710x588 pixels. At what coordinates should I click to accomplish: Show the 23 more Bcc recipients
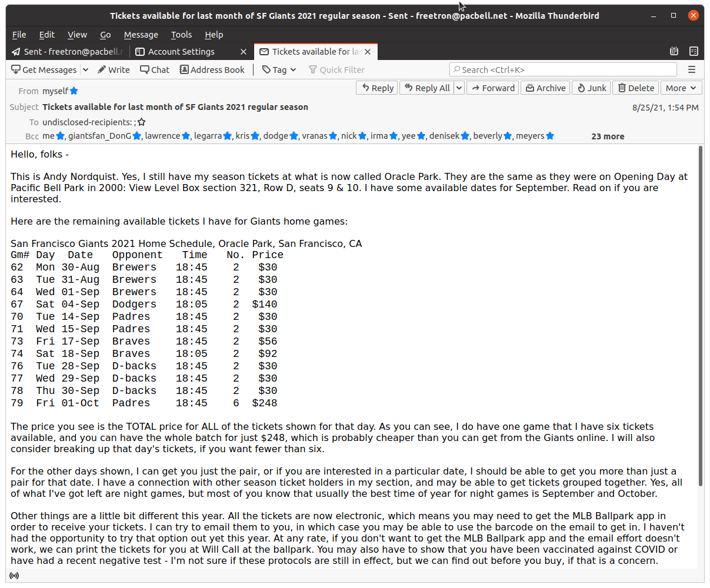608,136
